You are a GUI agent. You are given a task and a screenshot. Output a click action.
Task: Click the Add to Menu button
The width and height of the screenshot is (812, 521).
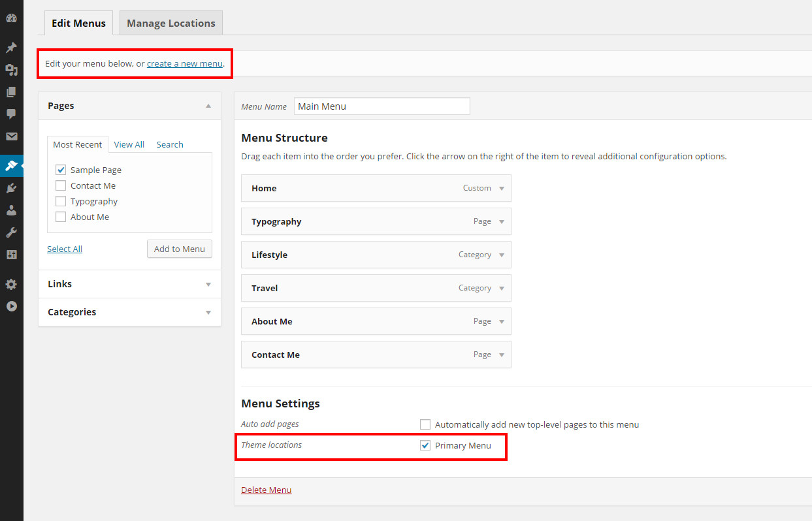click(180, 249)
